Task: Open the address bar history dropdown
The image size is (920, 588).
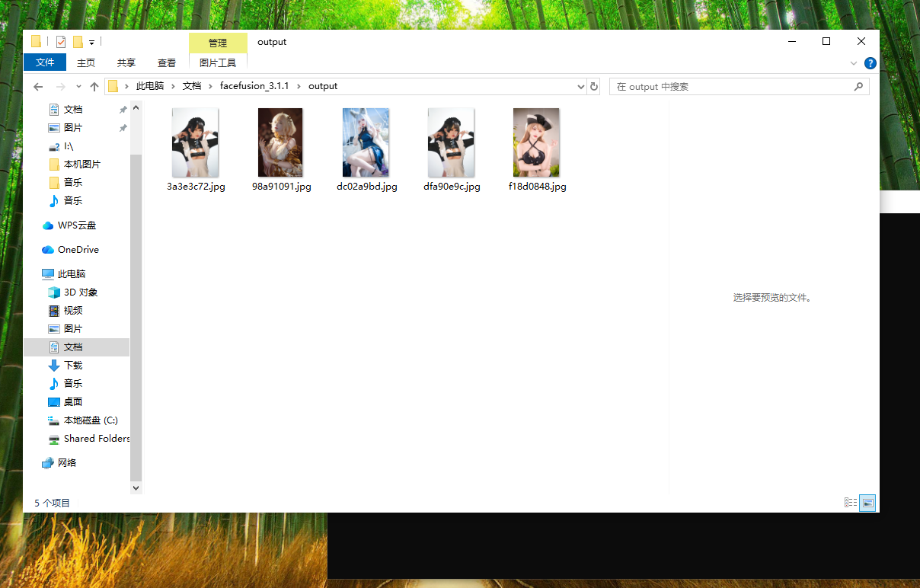Action: tap(581, 87)
